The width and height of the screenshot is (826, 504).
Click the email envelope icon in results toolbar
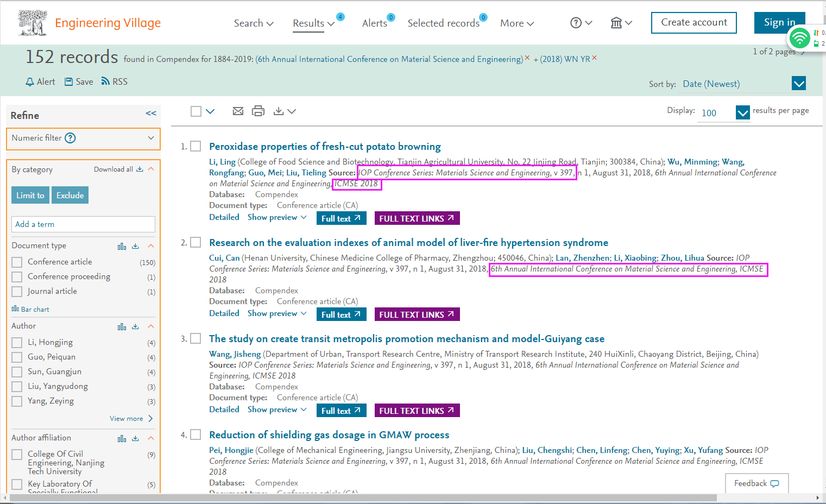(238, 111)
